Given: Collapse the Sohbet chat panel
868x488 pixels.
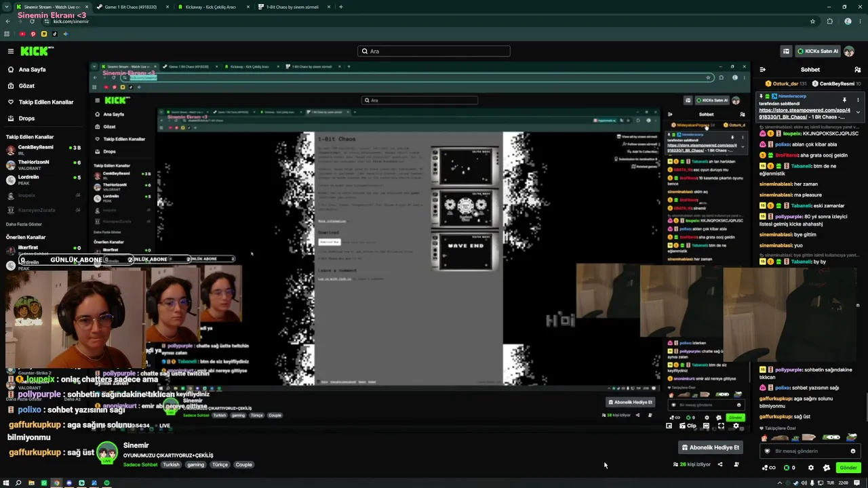Looking at the screenshot, I should click(x=762, y=69).
